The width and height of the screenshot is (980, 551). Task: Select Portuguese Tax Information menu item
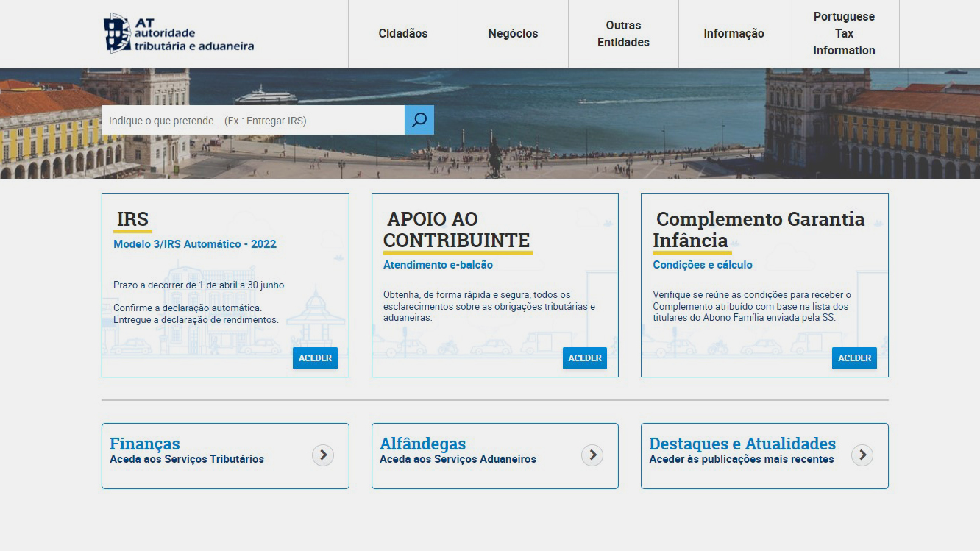click(x=844, y=34)
